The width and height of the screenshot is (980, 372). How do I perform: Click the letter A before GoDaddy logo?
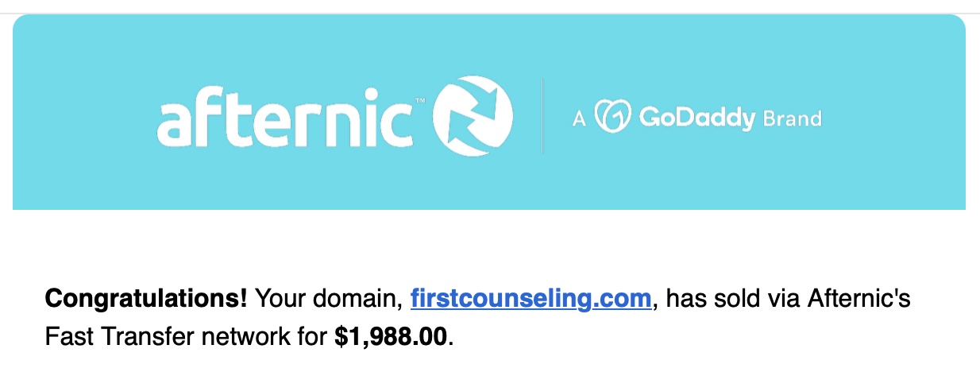pos(579,119)
